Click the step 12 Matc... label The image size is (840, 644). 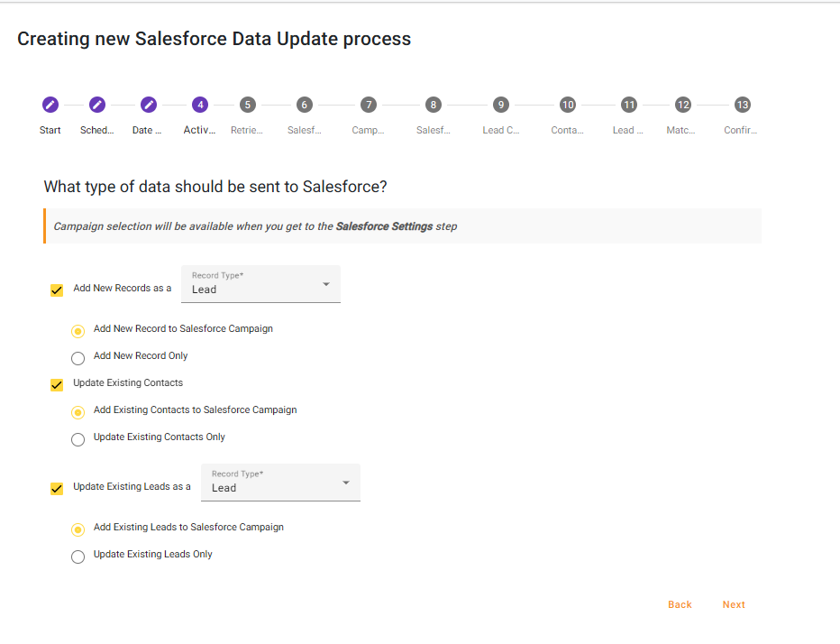tap(680, 130)
